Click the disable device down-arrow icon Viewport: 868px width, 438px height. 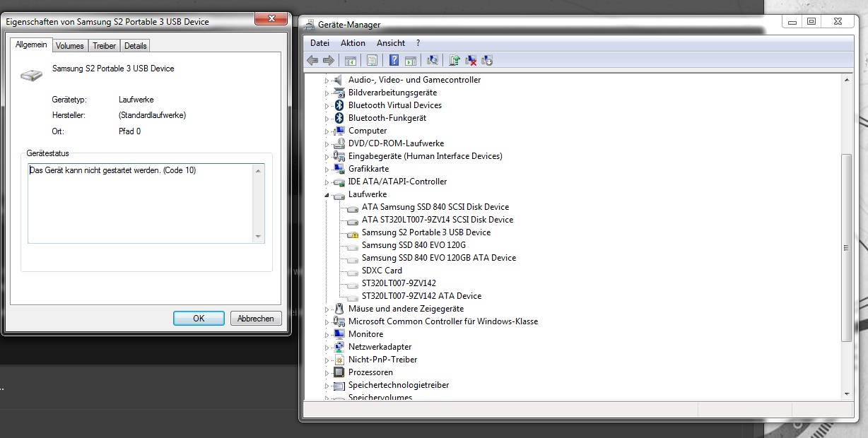[487, 61]
